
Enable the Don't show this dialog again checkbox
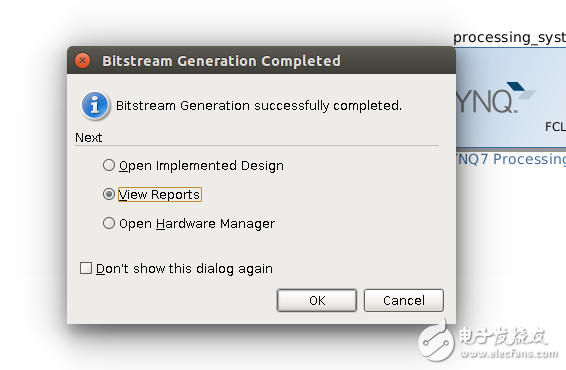pos(86,268)
